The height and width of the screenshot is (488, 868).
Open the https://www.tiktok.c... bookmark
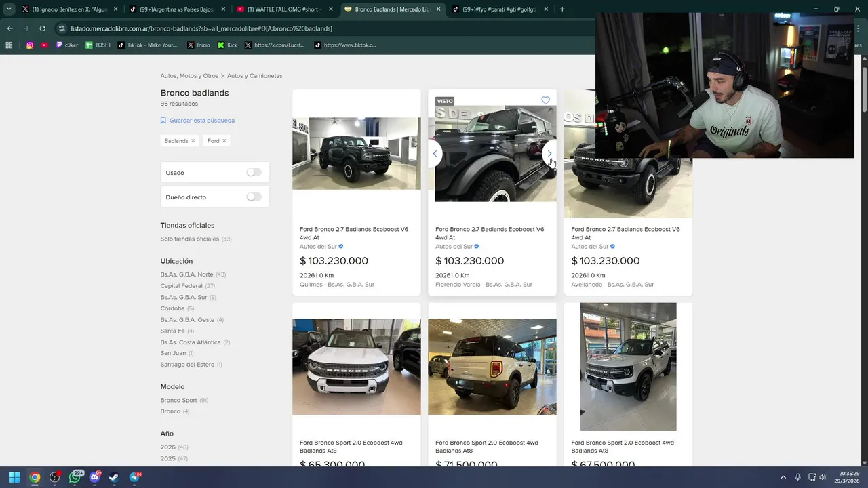click(x=345, y=45)
